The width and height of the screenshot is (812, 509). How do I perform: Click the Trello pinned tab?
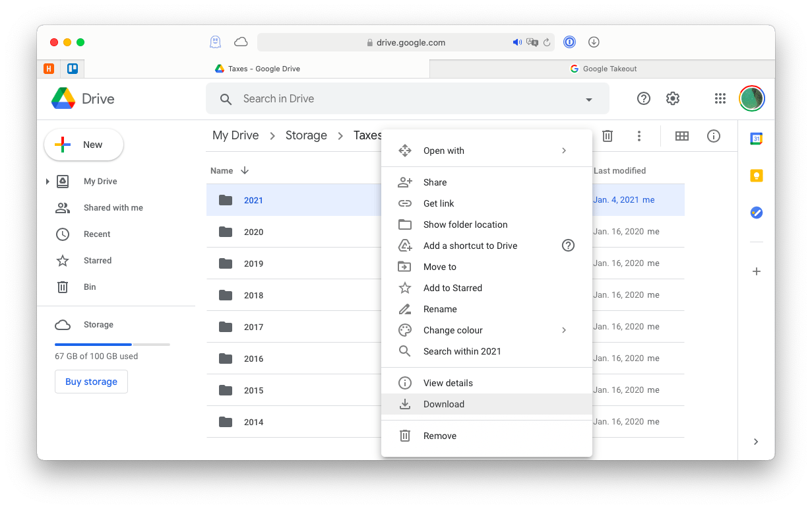[x=73, y=69]
